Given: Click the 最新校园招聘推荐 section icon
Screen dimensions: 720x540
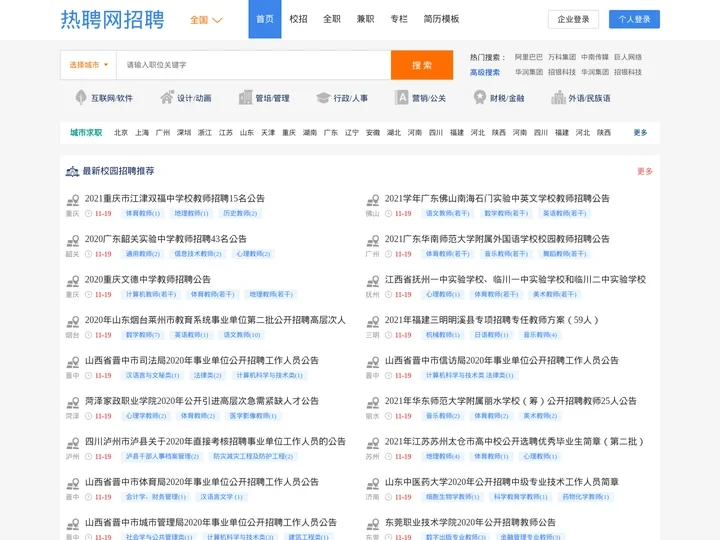Looking at the screenshot, I should [x=72, y=171].
